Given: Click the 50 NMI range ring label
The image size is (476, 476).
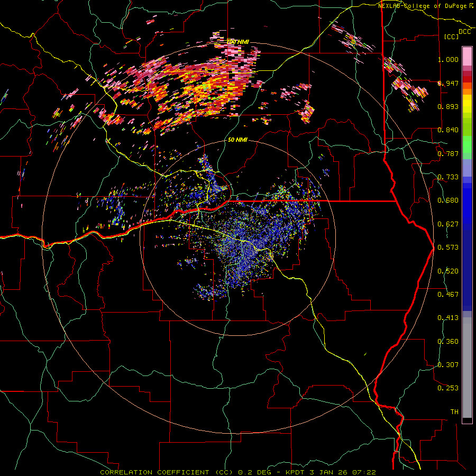Looking at the screenshot, I should click(x=237, y=140).
